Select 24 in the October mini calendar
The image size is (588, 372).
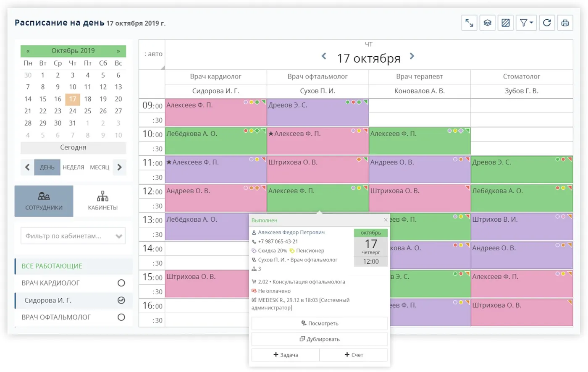[73, 111]
